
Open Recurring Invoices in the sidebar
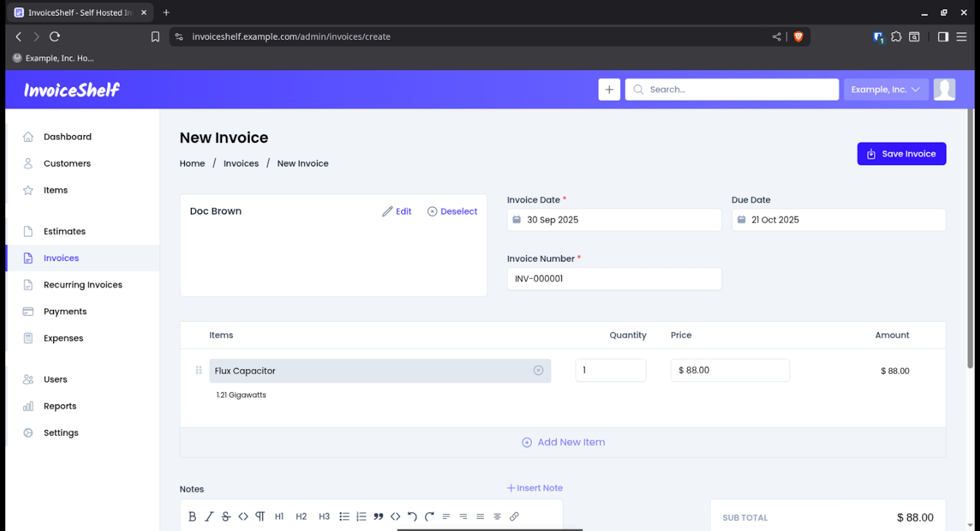(x=83, y=285)
